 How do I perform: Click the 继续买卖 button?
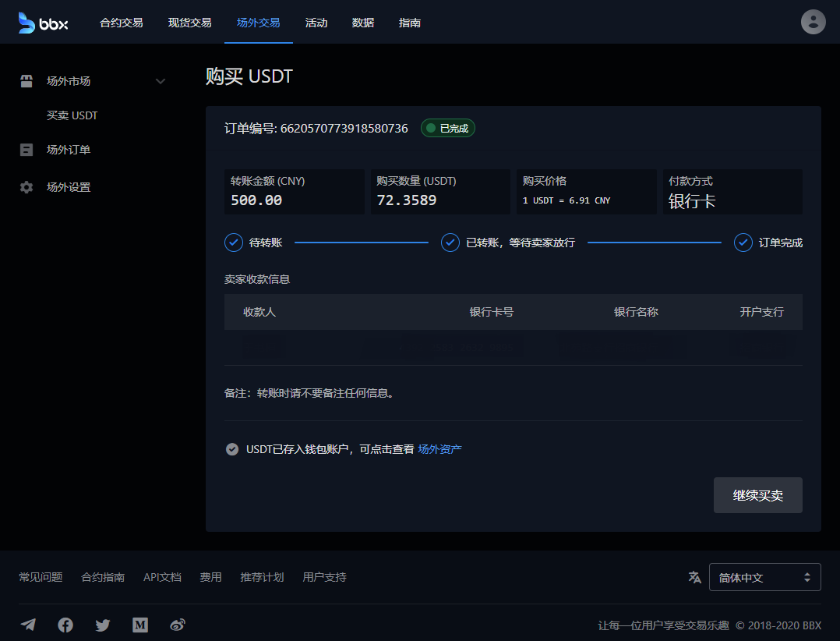tap(757, 495)
